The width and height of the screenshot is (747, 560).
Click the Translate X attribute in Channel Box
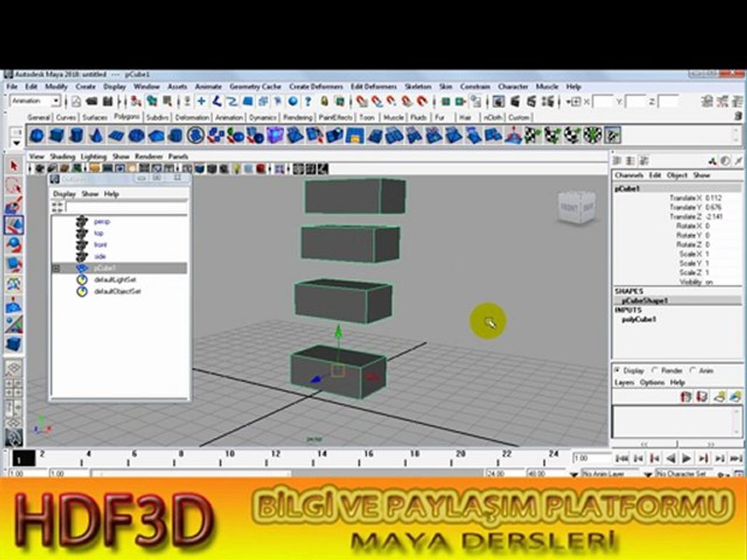686,198
